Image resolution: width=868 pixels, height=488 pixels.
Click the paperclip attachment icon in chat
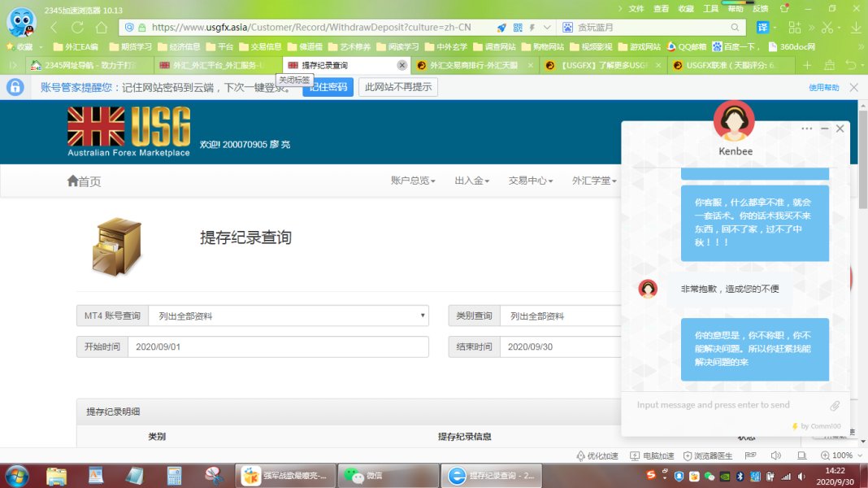(835, 405)
